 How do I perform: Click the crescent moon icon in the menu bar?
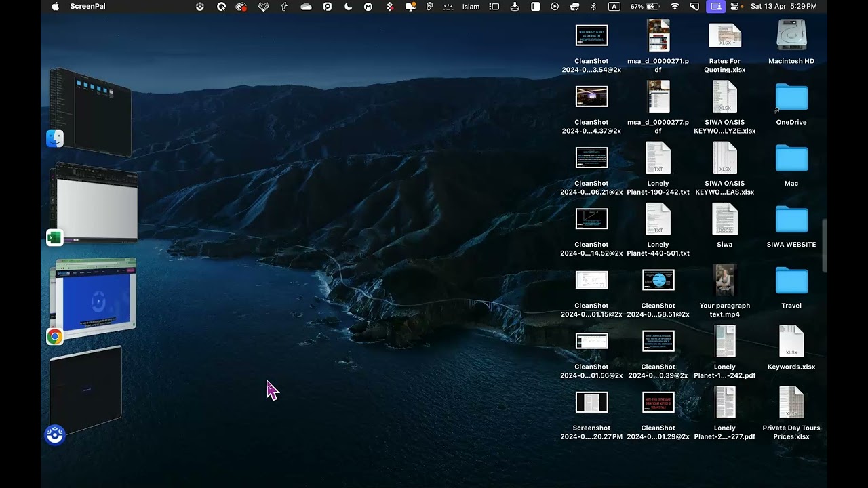(348, 6)
